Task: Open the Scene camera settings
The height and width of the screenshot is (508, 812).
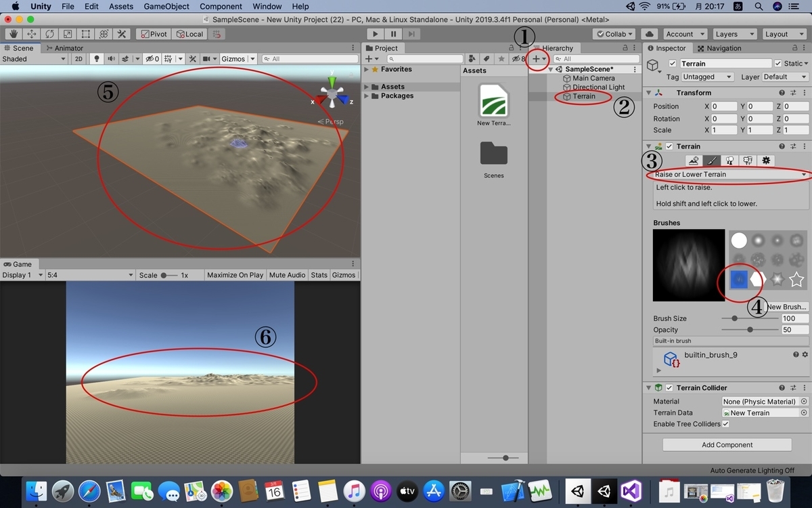Action: tap(208, 59)
